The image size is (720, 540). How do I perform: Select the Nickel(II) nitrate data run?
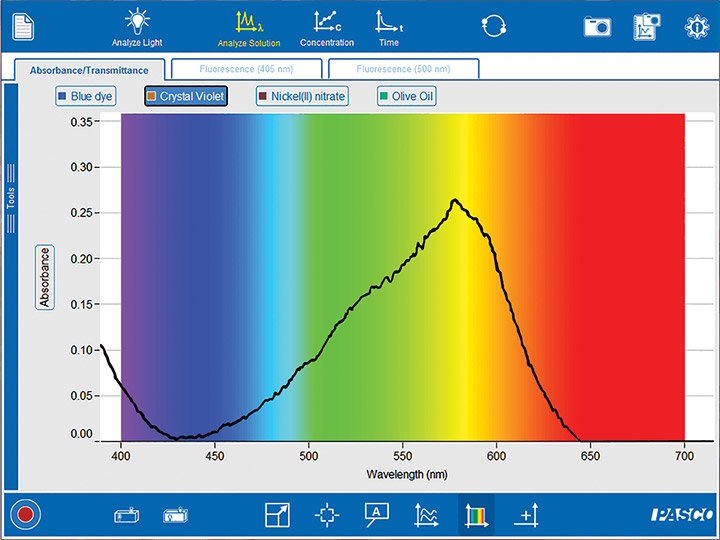(302, 96)
